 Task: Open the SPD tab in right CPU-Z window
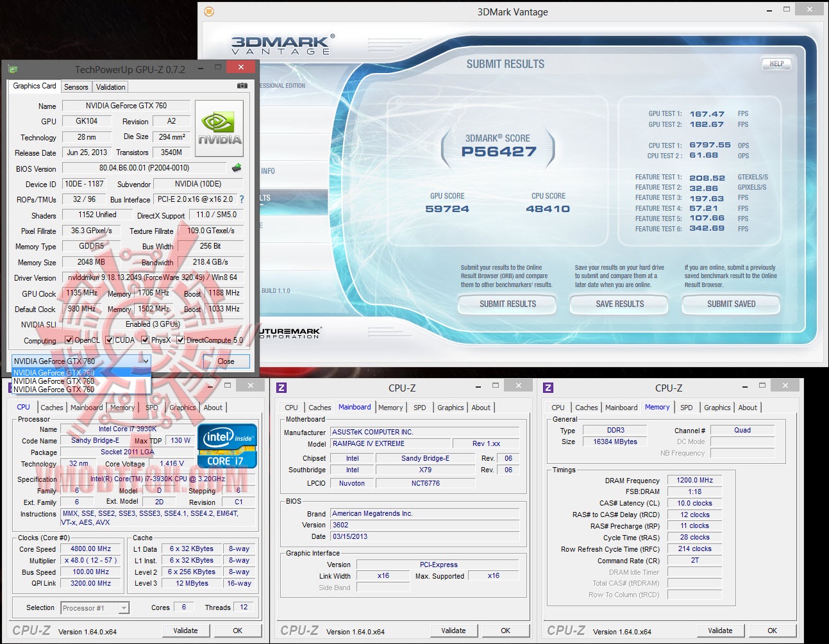click(687, 408)
